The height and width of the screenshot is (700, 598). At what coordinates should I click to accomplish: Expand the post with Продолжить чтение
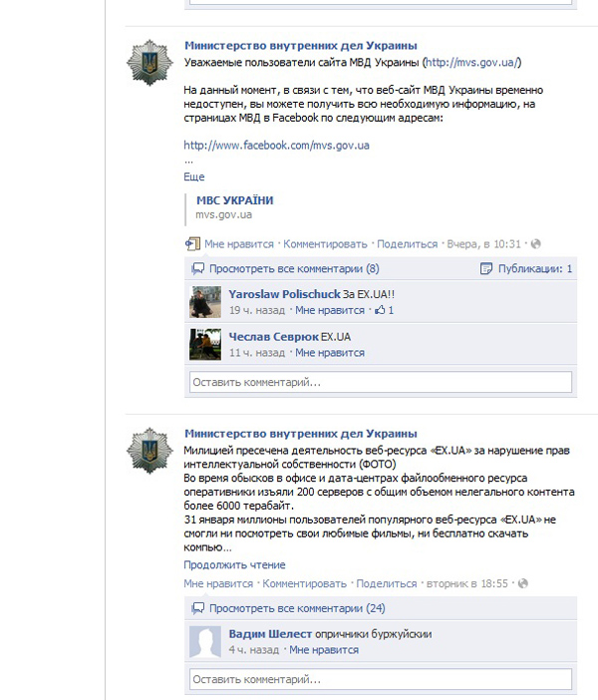point(234,564)
